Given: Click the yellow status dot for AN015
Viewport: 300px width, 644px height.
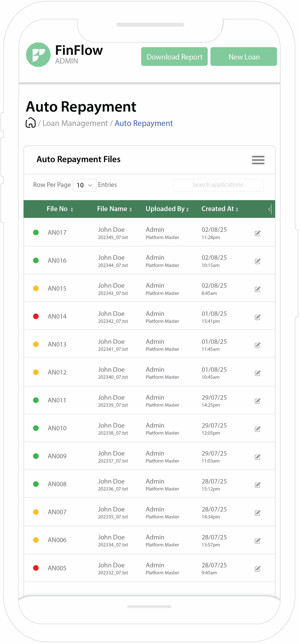Looking at the screenshot, I should pyautogui.click(x=36, y=288).
